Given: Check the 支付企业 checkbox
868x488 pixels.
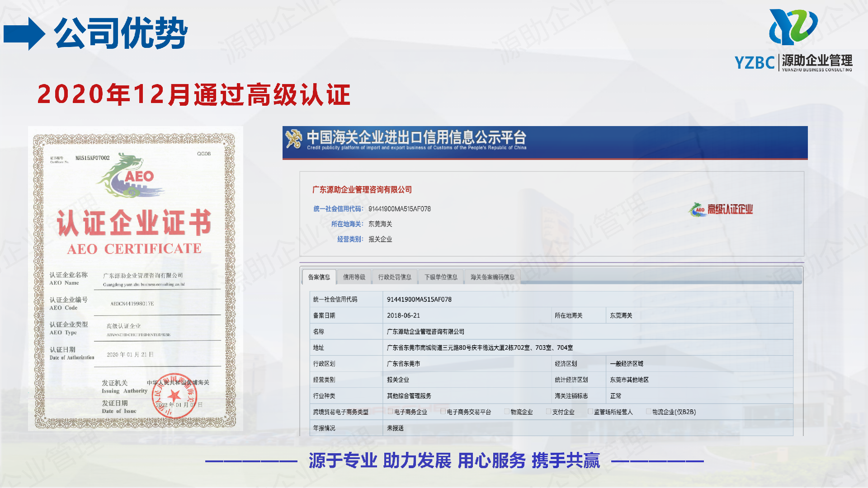Looking at the screenshot, I should point(548,412).
